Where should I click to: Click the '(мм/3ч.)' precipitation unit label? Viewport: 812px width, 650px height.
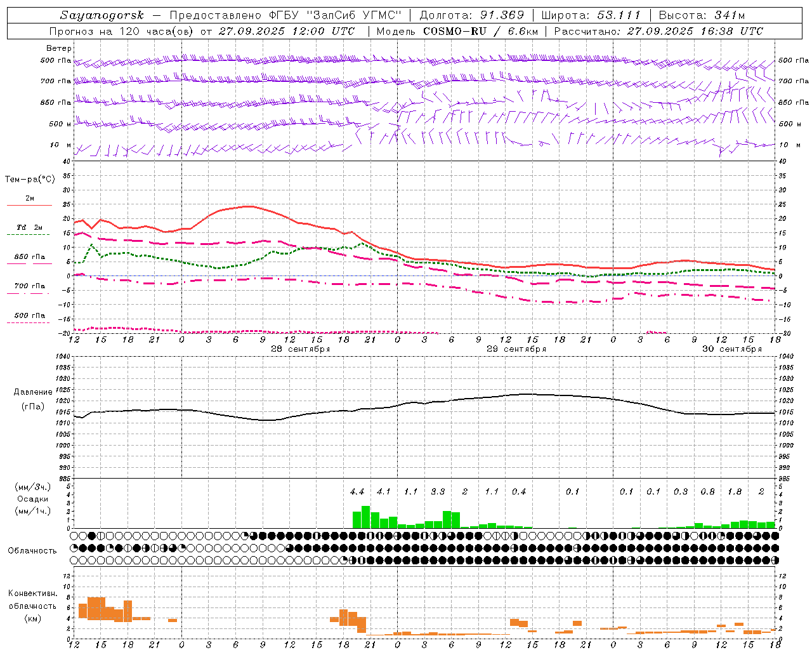pyautogui.click(x=32, y=487)
